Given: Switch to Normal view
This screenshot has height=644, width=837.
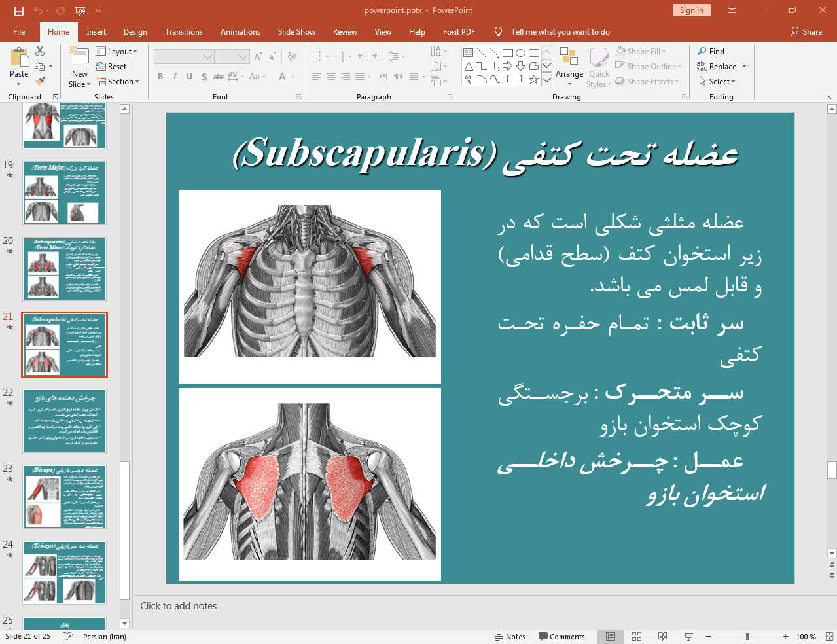Looking at the screenshot, I should point(611,637).
